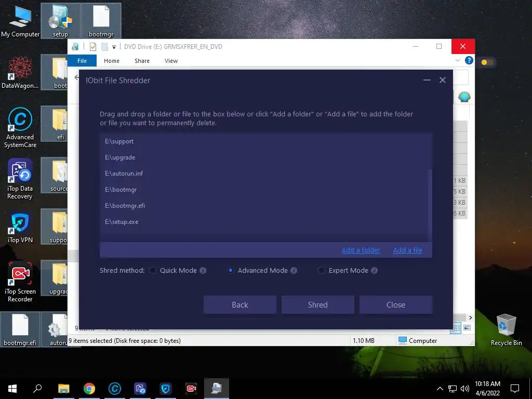Click Explorer back navigation arrow
Screen dimensions: 532x399
(76, 78)
